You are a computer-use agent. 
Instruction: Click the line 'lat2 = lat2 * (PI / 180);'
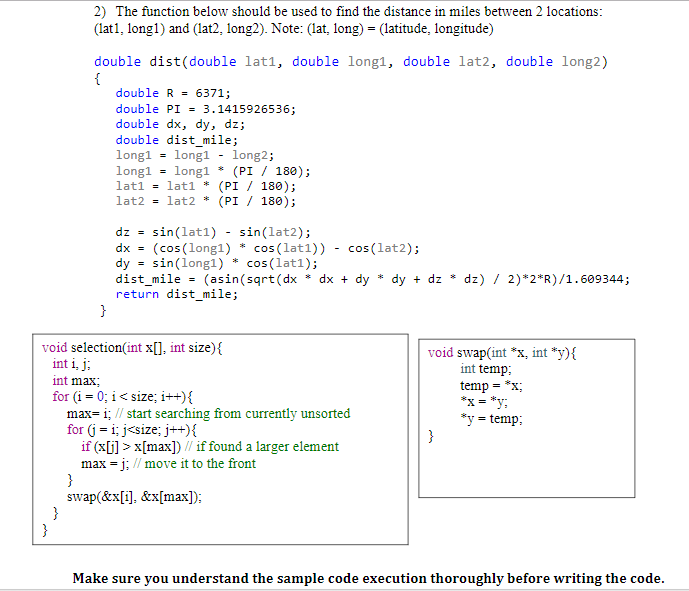click(x=206, y=201)
